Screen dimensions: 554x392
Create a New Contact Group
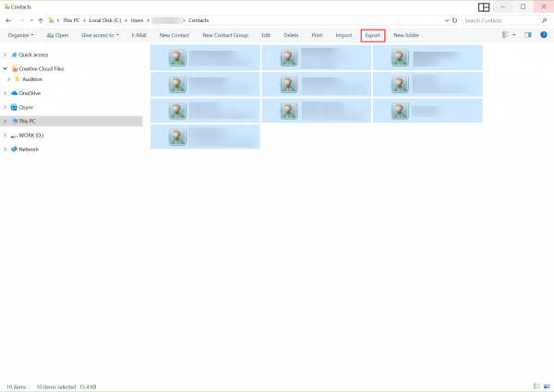tap(225, 35)
